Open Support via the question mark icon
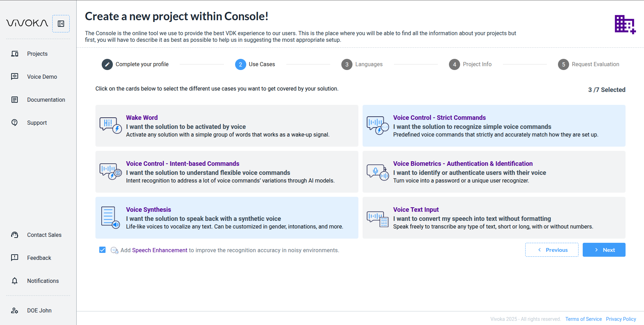 pos(15,123)
